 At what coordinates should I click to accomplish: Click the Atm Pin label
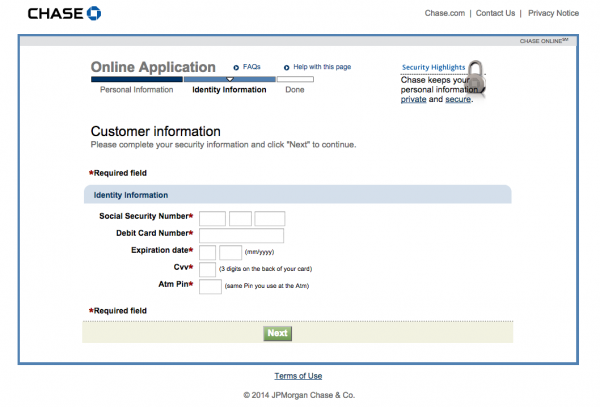tap(173, 284)
